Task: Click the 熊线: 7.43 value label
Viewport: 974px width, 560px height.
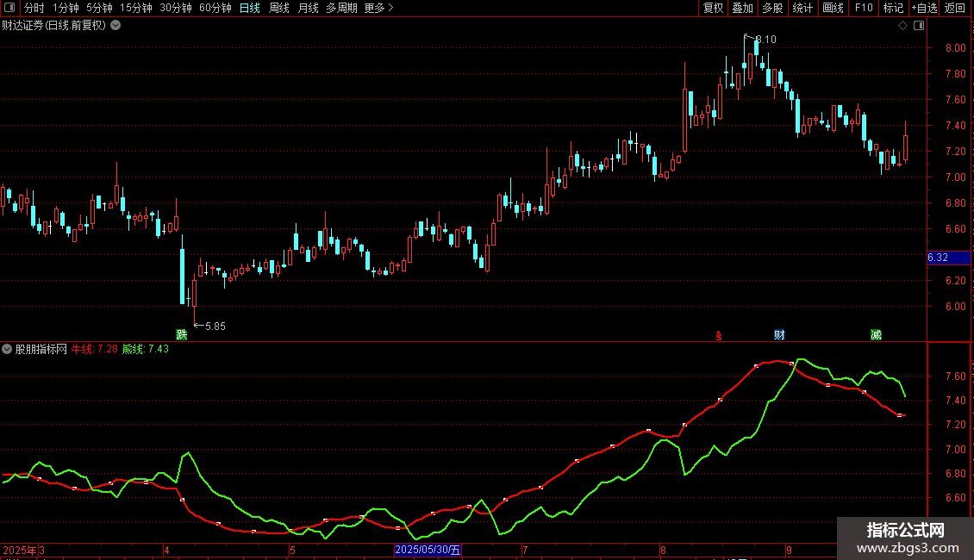Action: click(x=146, y=349)
